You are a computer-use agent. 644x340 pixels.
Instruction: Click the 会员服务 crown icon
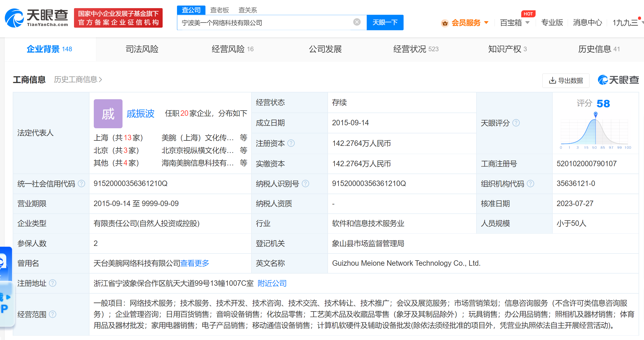(x=445, y=23)
